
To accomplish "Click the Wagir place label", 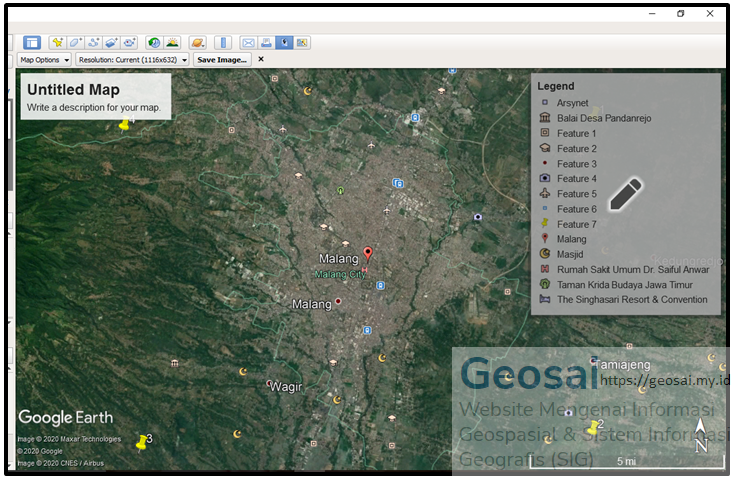I will (x=286, y=387).
